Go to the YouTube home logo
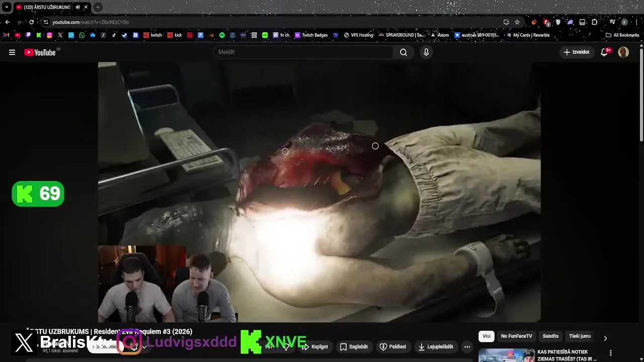The image size is (644, 362). click(x=41, y=52)
